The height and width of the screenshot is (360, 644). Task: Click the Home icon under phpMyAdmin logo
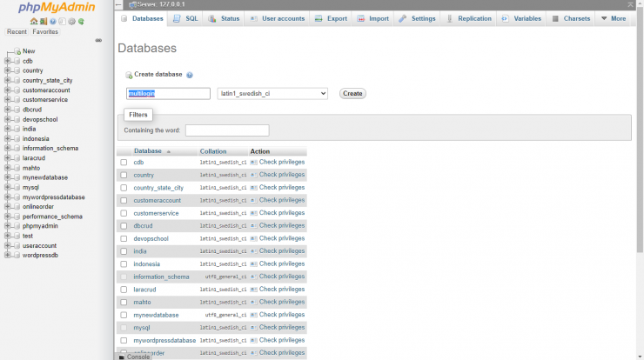[34, 22]
